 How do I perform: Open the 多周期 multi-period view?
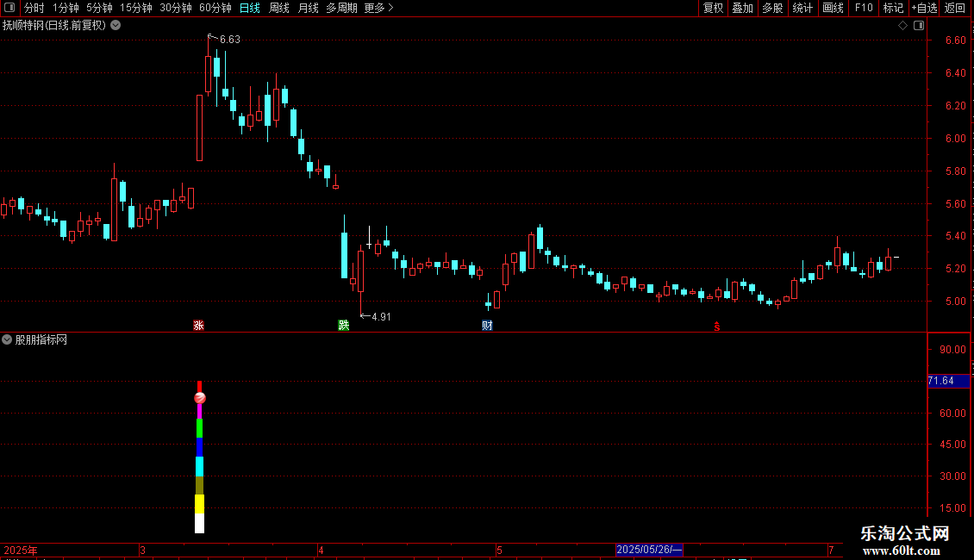click(x=341, y=8)
